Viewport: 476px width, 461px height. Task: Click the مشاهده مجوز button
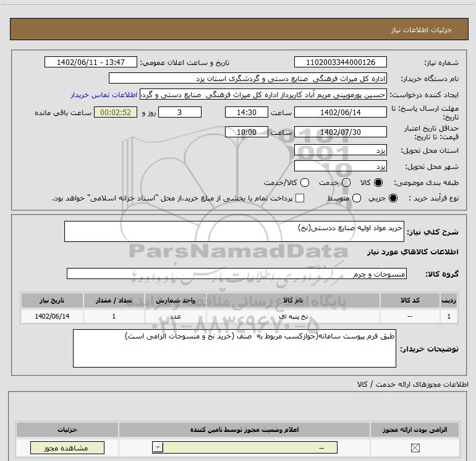pos(67,448)
